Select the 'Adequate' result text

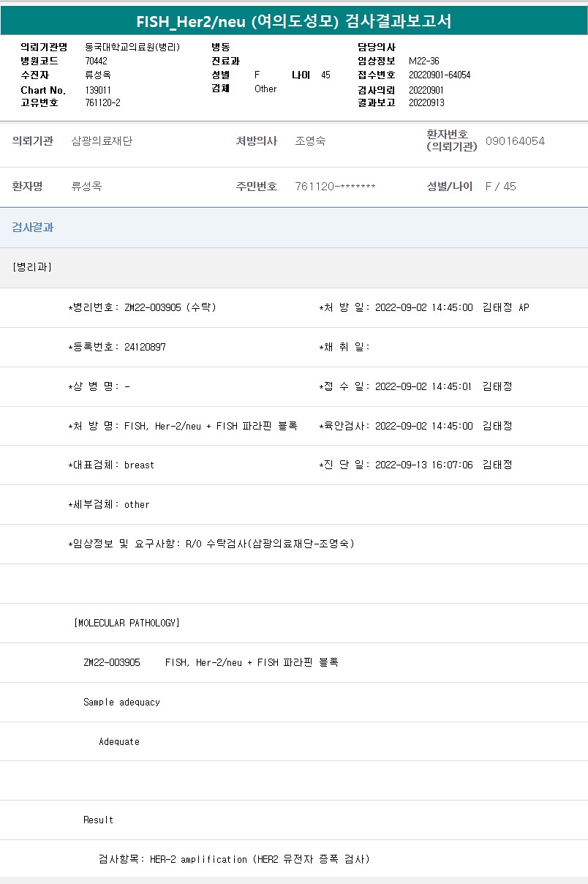coord(119,741)
